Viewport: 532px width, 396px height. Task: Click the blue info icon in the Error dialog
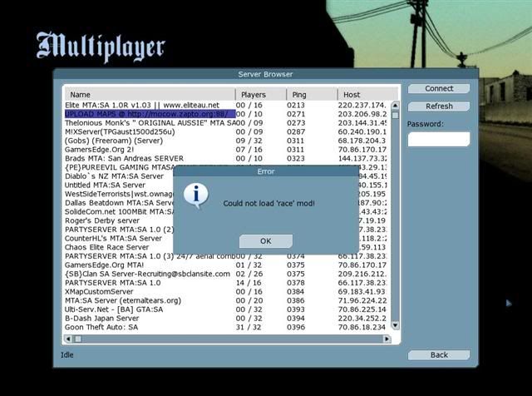coord(196,196)
